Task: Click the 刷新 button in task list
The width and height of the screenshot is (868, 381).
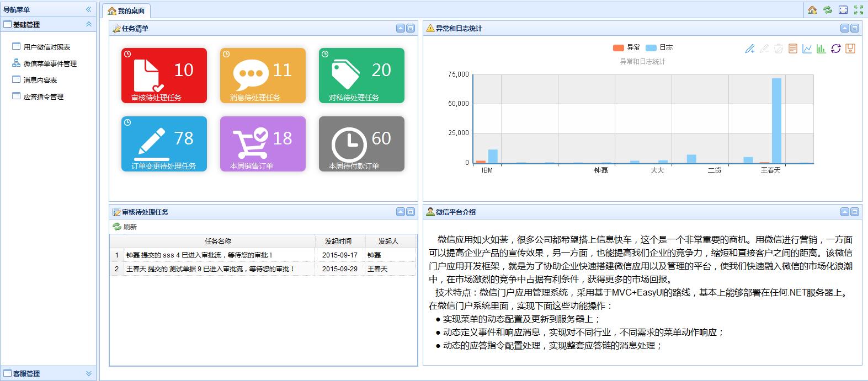Action: coord(125,227)
